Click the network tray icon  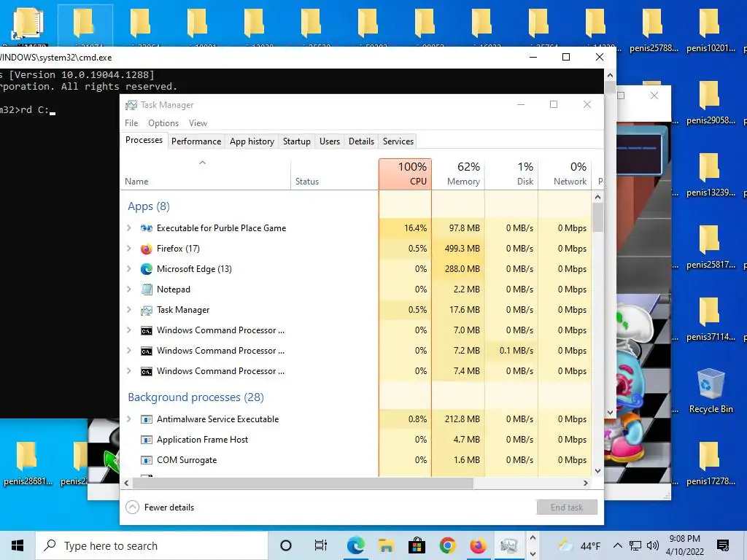[635, 545]
